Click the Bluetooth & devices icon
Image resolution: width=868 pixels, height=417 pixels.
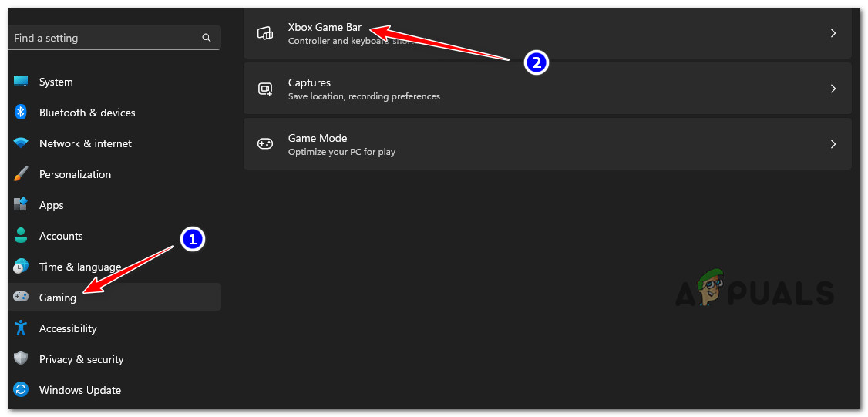coord(21,113)
